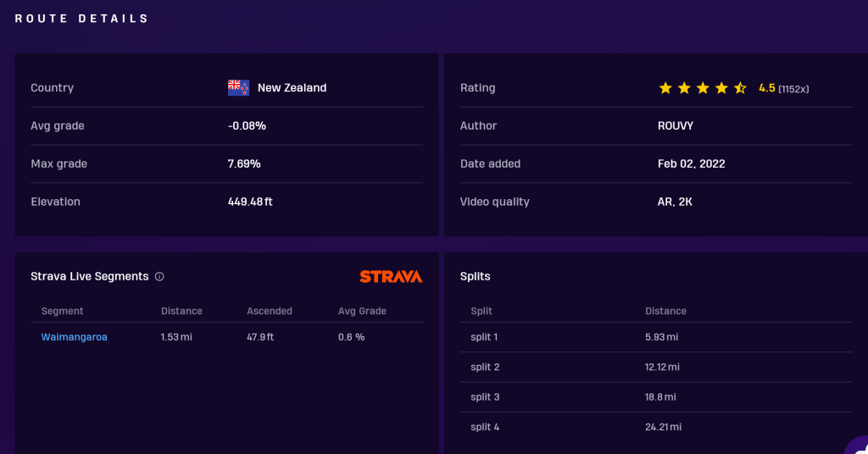This screenshot has height=454, width=868.
Task: Click the orange Strava logo
Action: click(x=391, y=276)
